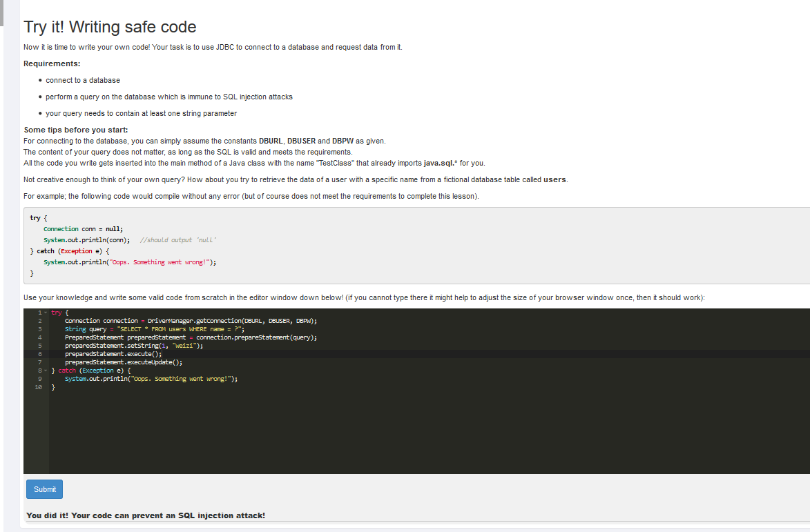Viewport: 810px width, 532px height.
Task: Click line number 6 in gutter
Action: (x=40, y=354)
